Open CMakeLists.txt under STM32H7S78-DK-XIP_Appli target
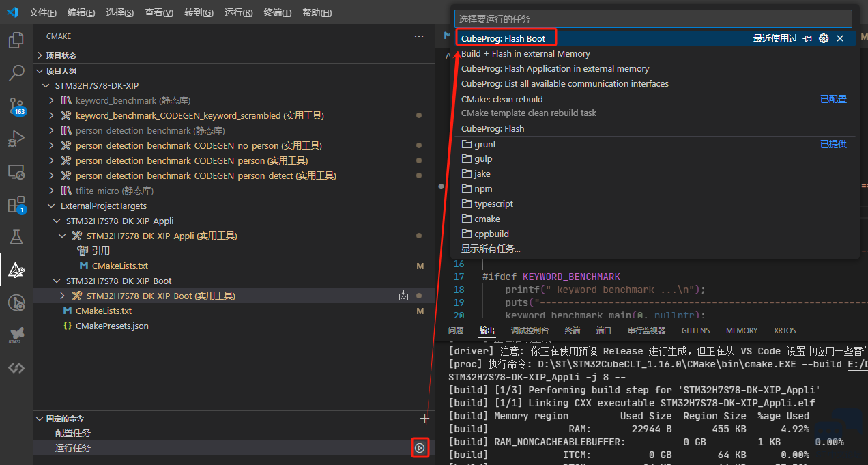 (233, 266)
